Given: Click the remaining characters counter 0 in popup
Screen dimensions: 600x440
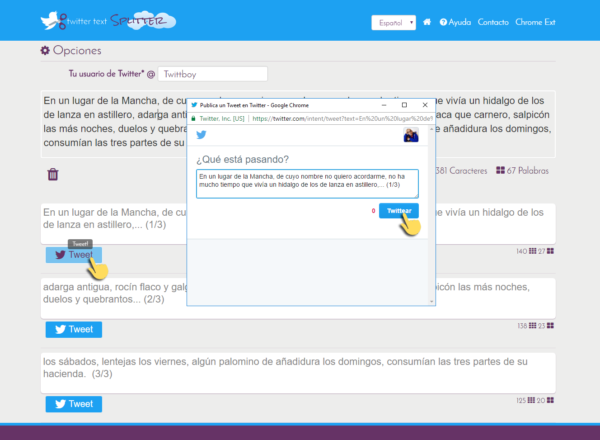Looking at the screenshot, I should (373, 211).
